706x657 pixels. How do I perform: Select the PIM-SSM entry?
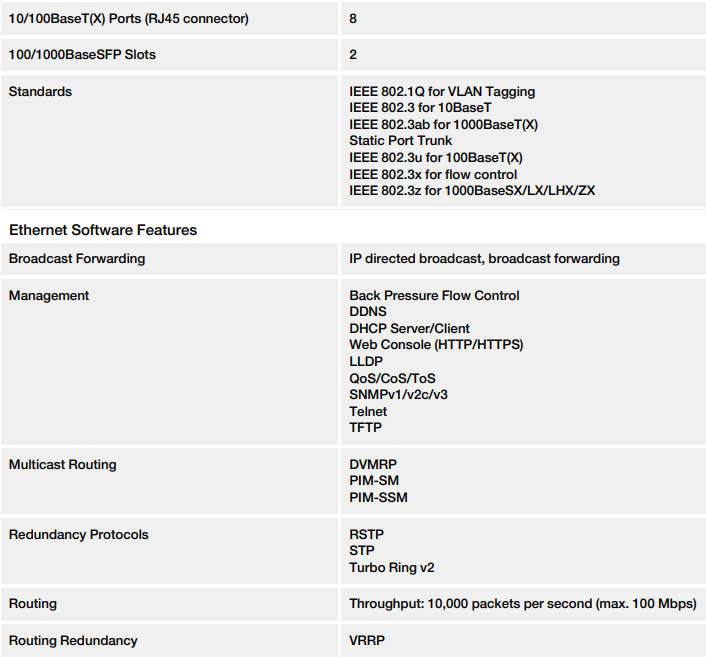379,498
